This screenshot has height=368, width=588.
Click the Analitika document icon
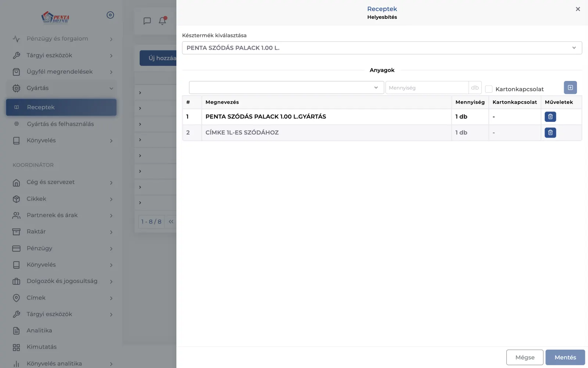[16, 330]
